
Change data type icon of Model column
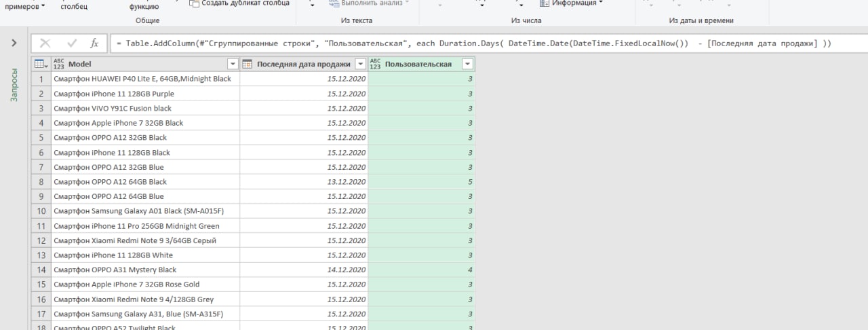[x=58, y=64]
